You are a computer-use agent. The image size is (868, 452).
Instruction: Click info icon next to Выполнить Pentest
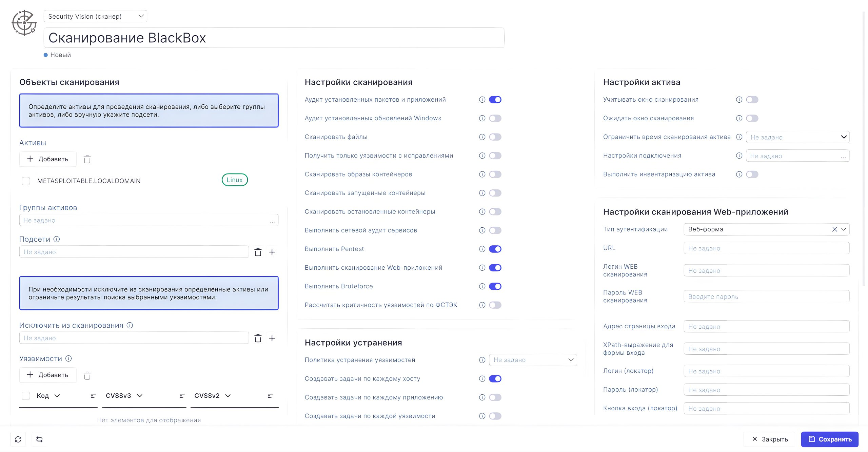click(482, 249)
